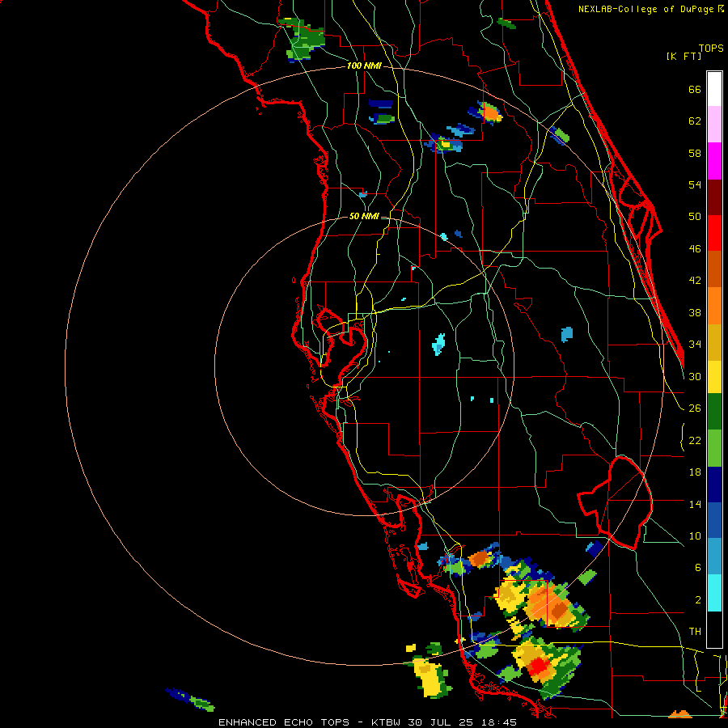Select the 58 value on the legend
Screen dimensions: 728x728
[695, 153]
